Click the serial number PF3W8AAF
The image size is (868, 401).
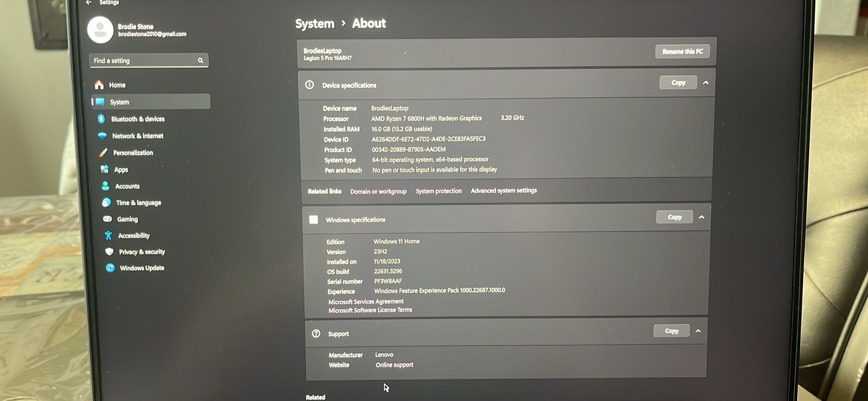tap(388, 281)
